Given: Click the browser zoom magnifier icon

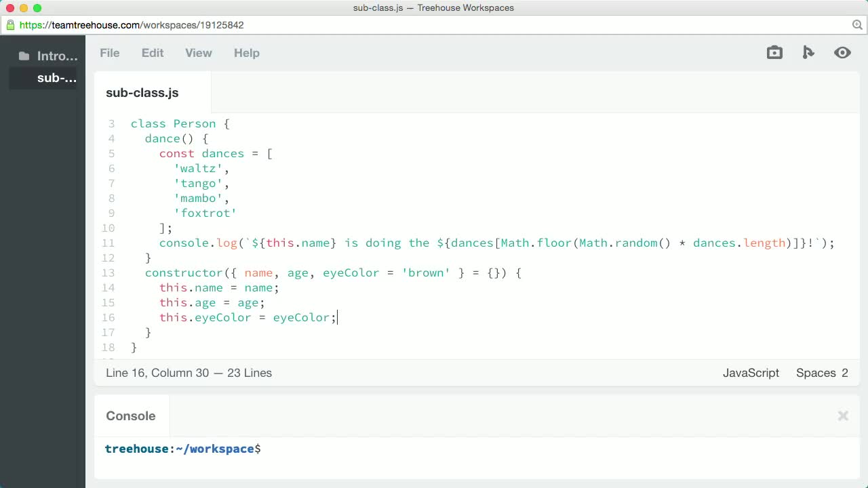Looking at the screenshot, I should click(x=857, y=25).
